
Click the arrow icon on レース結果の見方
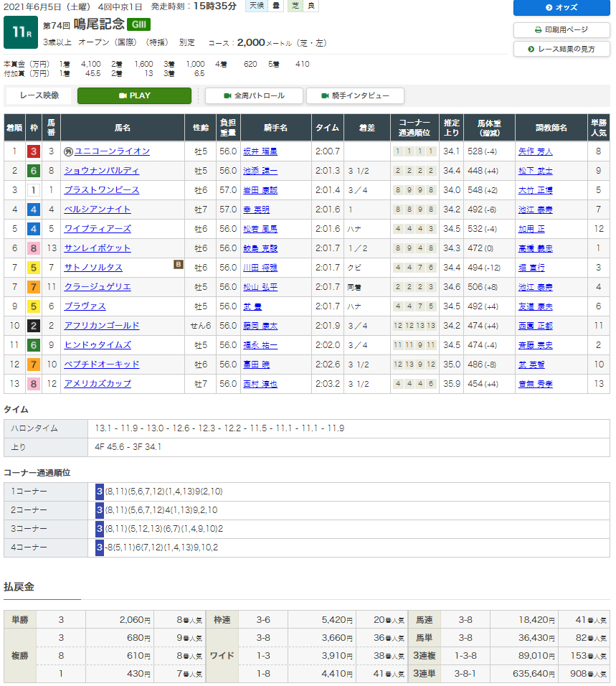(x=531, y=49)
